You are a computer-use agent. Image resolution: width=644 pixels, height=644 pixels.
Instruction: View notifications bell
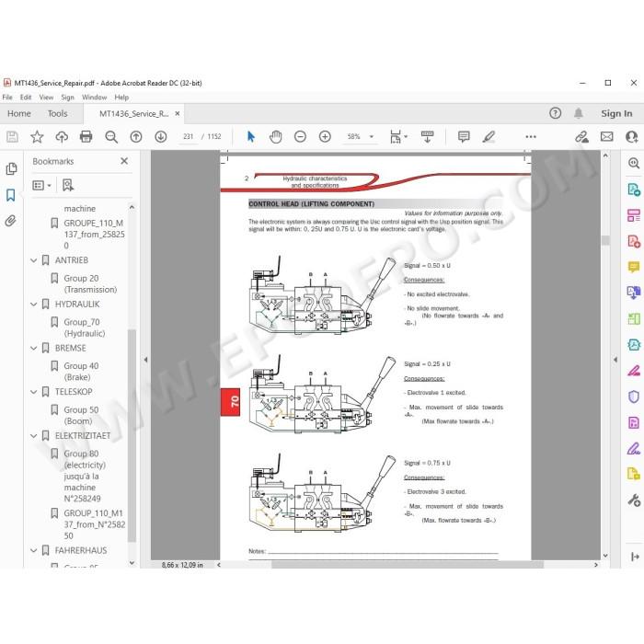(x=579, y=113)
